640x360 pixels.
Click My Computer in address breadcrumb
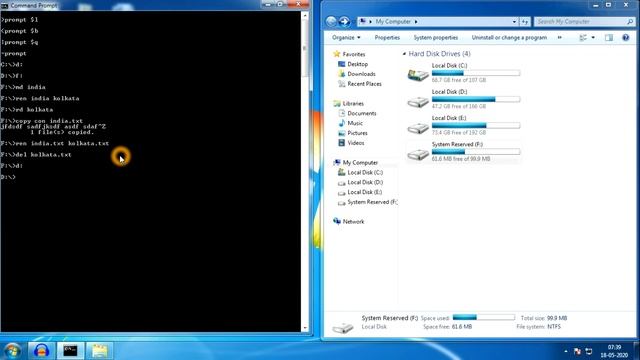point(393,22)
